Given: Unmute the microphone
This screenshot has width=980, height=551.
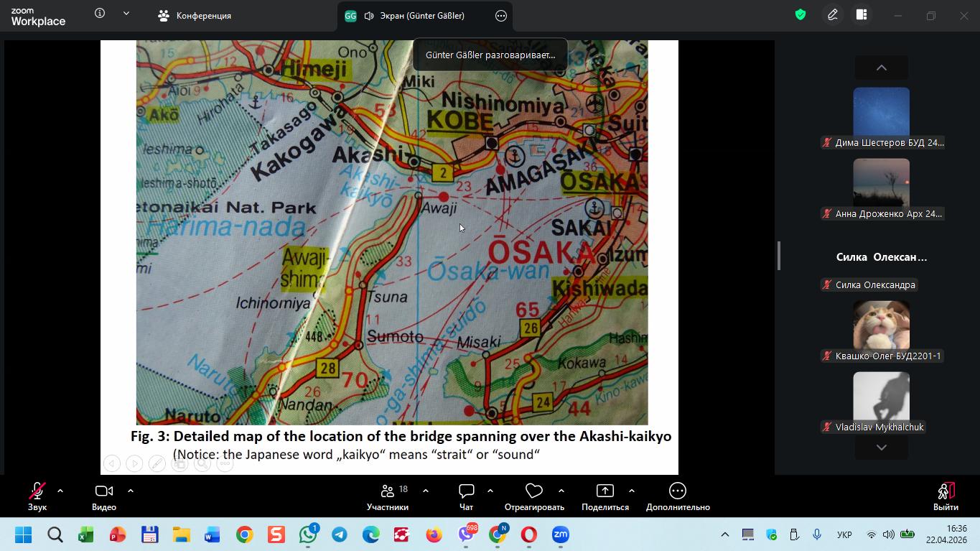Looking at the screenshot, I should (37, 496).
